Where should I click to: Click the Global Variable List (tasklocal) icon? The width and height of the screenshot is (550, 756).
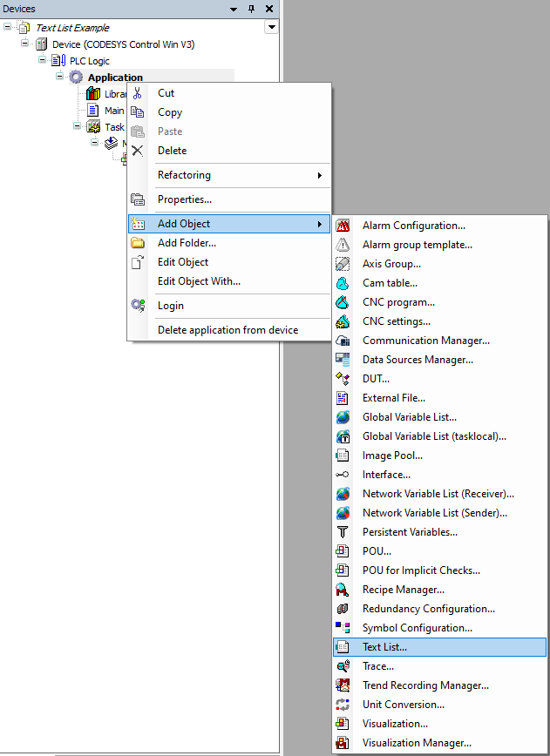click(343, 436)
